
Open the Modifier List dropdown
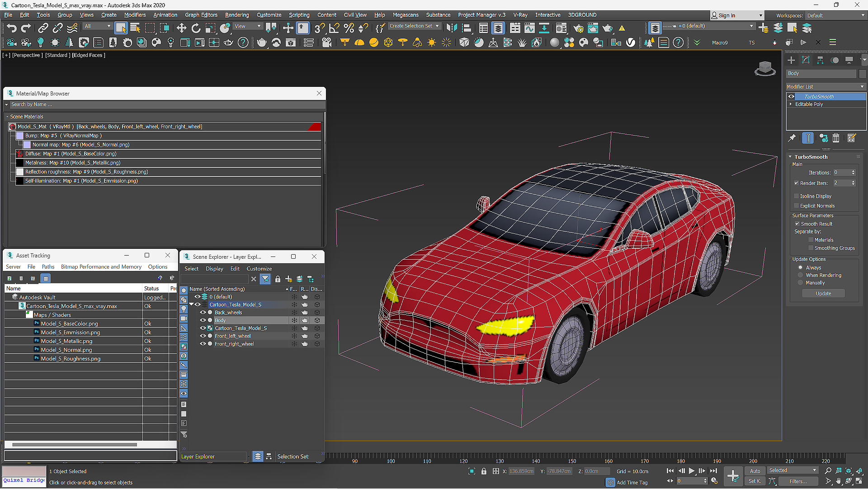point(826,87)
